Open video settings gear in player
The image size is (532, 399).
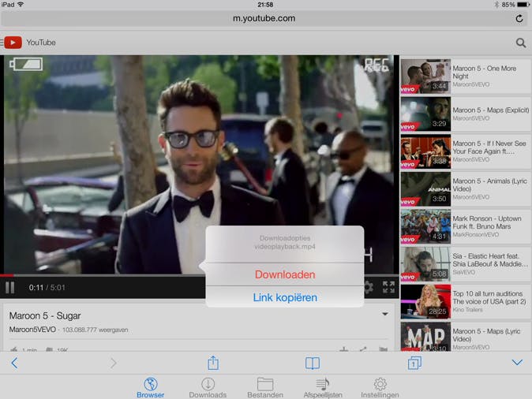tap(369, 288)
